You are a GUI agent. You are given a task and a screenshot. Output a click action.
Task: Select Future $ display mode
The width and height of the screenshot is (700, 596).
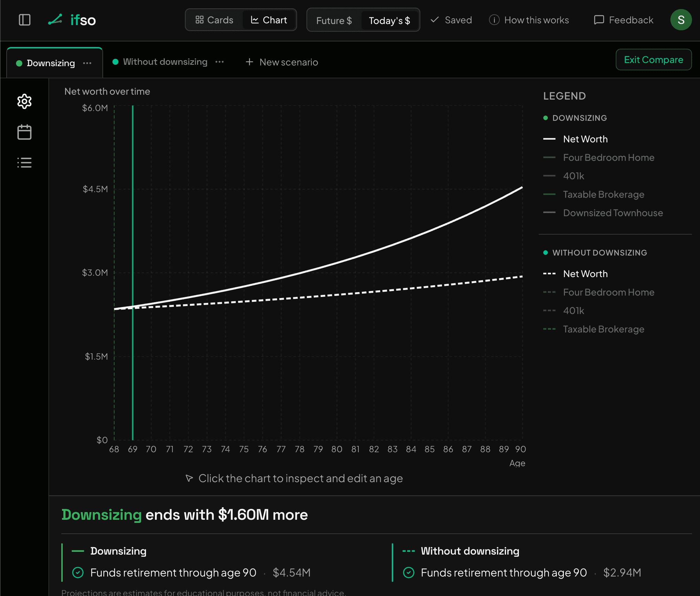[x=334, y=21]
